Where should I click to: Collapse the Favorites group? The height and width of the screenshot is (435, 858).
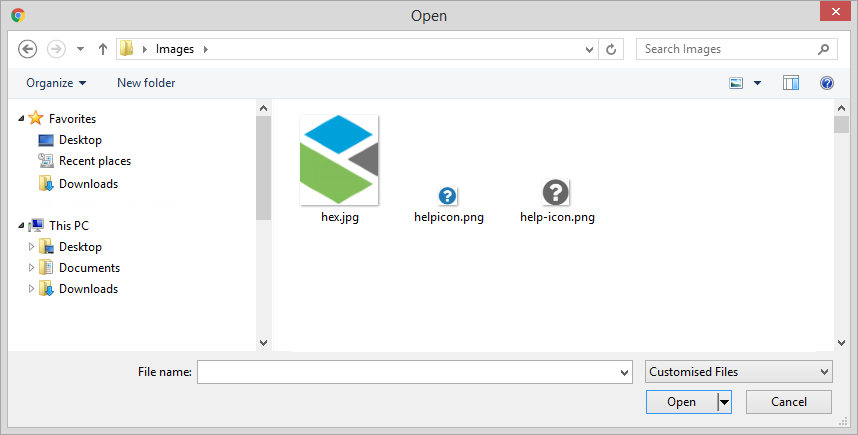pyautogui.click(x=21, y=118)
